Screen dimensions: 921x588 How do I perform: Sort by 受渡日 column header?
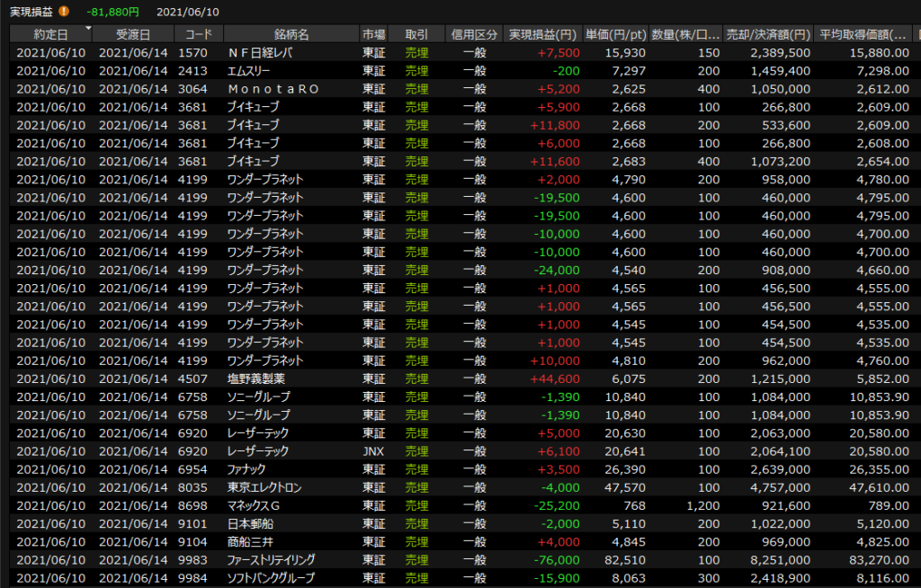tap(135, 34)
